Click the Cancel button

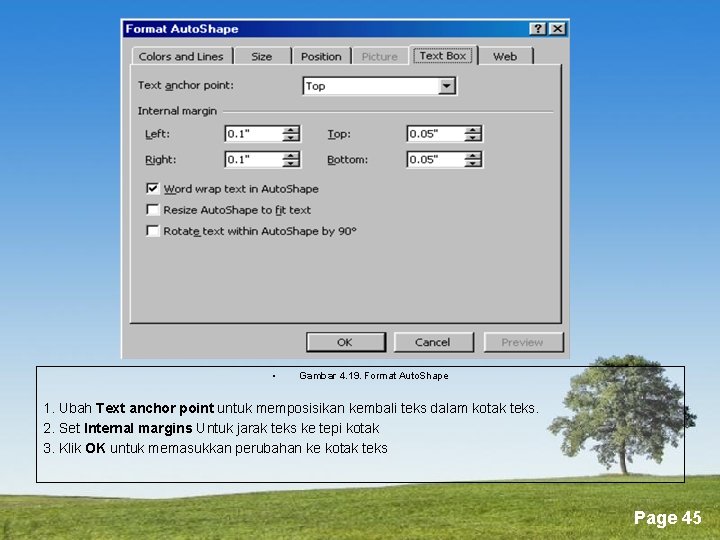pyautogui.click(x=433, y=342)
